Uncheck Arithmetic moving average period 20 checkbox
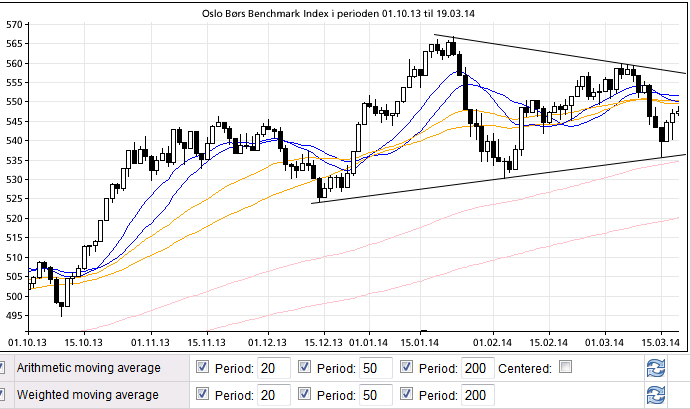691x409 pixels. 203,367
